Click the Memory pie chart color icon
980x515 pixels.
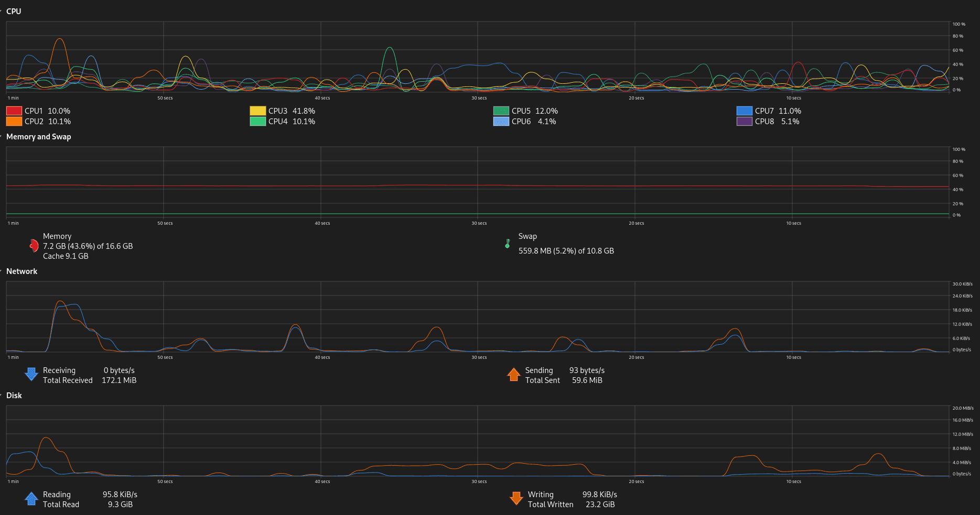coord(34,246)
